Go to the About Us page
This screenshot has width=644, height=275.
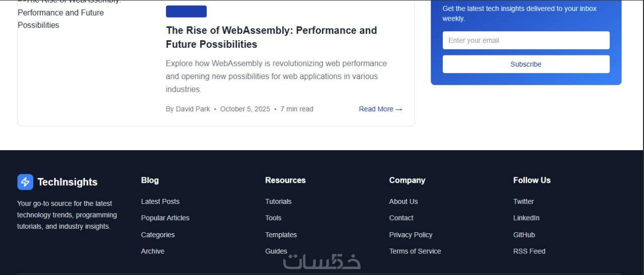(403, 201)
